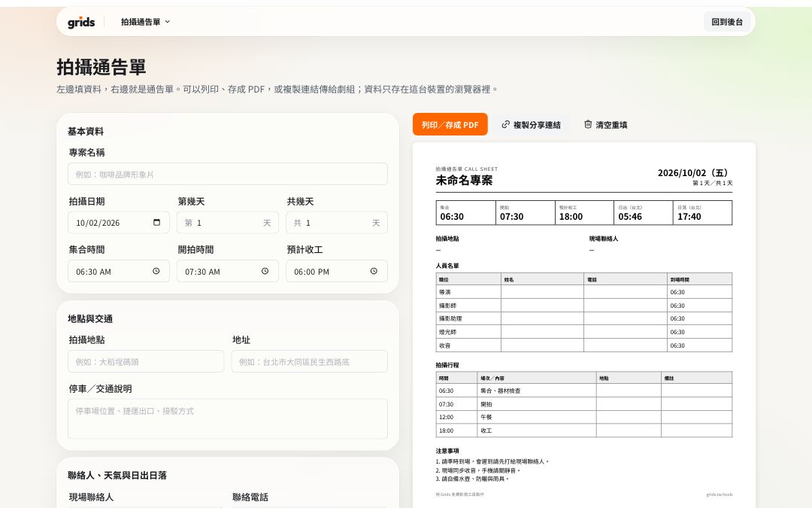
Task: Click the 複製分享連結 button
Action: click(531, 124)
